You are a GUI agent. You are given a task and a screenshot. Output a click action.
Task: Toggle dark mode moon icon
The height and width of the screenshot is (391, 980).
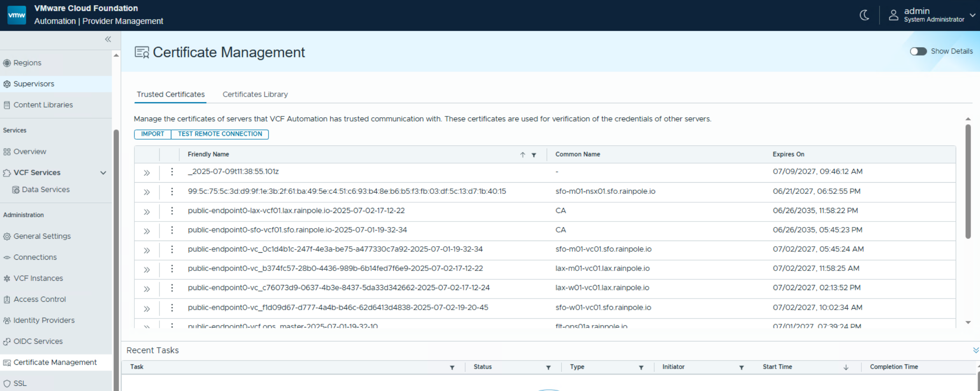(864, 15)
